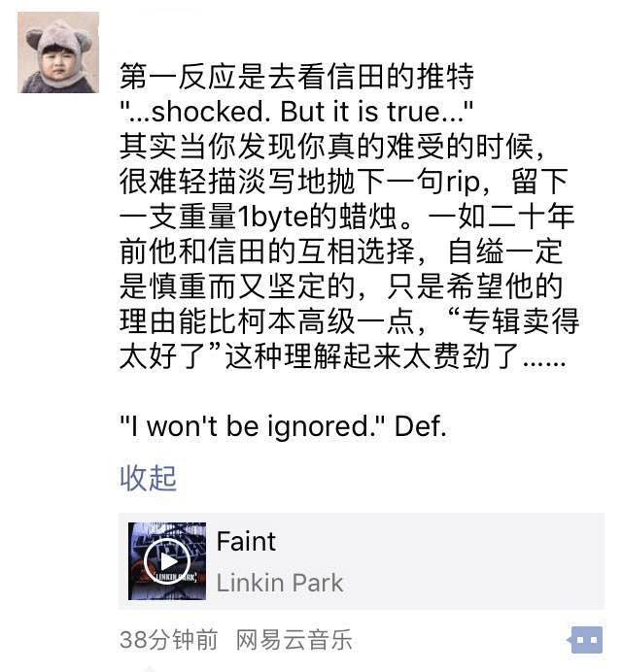Tap the line 前他和信田的互相选择
The image size is (622, 672).
tap(340, 252)
